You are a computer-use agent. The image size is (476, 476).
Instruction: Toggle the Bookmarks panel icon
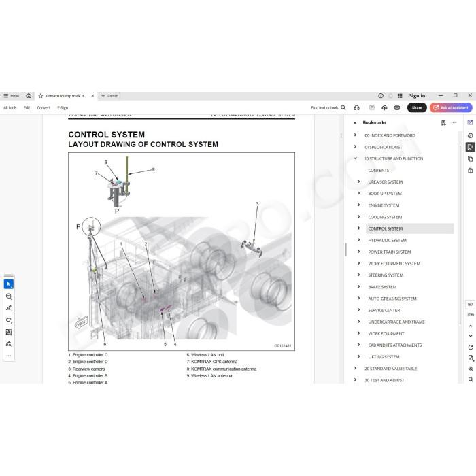[x=471, y=147]
